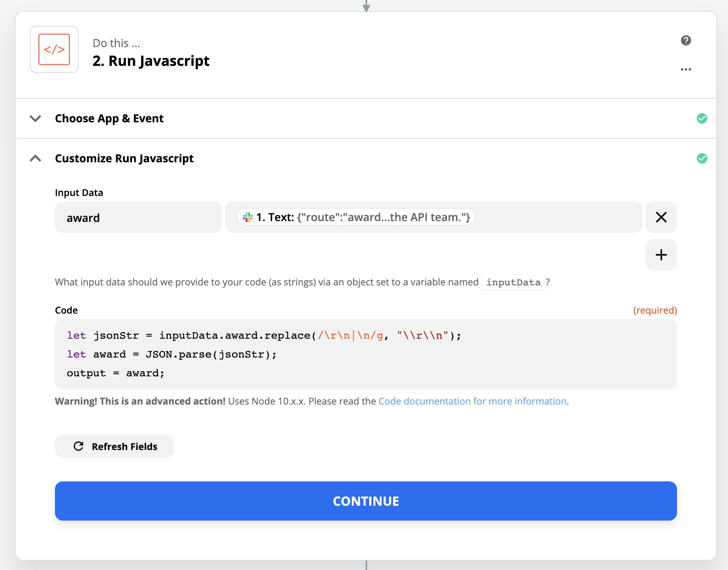This screenshot has height=570, width=728.
Task: Select the award input key field
Action: [x=138, y=218]
